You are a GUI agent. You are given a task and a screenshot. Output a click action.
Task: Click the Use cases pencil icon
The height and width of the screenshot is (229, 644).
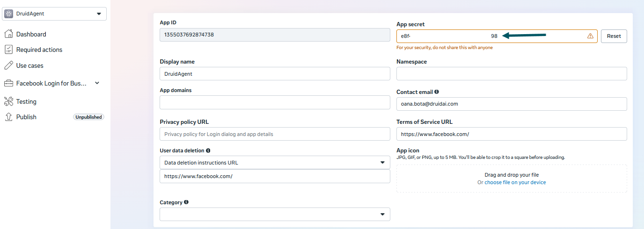[x=8, y=65]
